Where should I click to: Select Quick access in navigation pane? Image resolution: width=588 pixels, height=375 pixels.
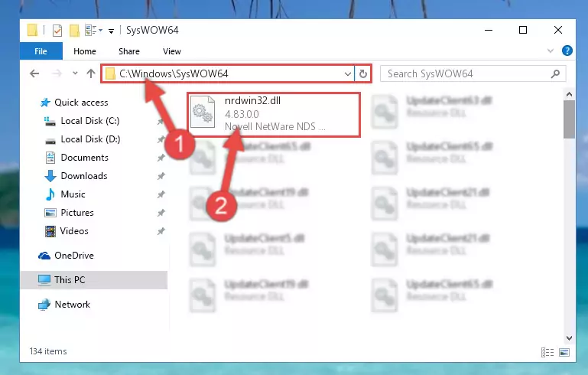(x=81, y=103)
